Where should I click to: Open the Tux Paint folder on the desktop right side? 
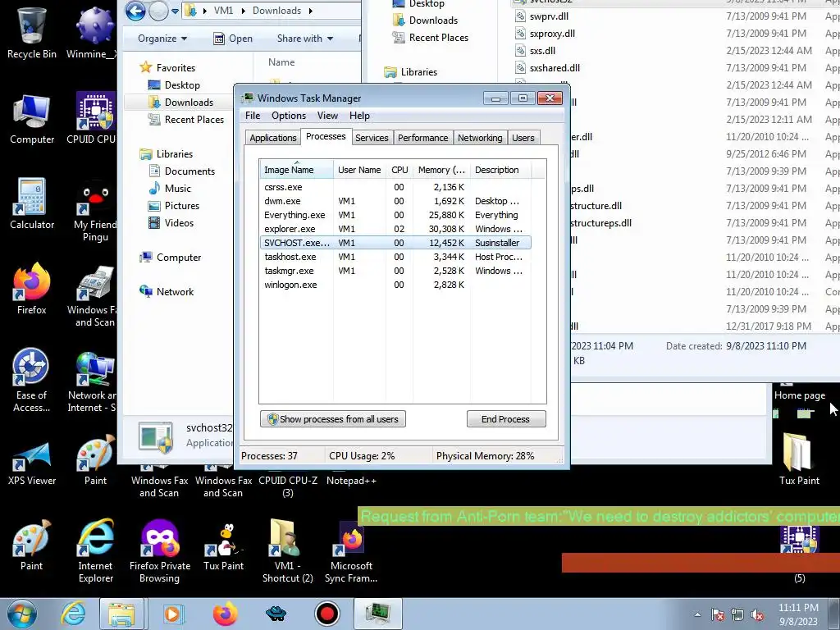[x=799, y=459]
